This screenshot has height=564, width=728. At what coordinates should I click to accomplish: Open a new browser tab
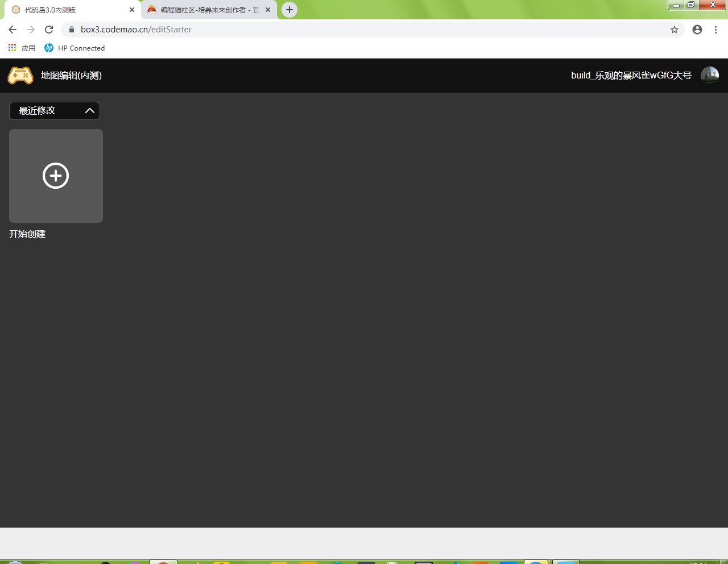point(289,10)
